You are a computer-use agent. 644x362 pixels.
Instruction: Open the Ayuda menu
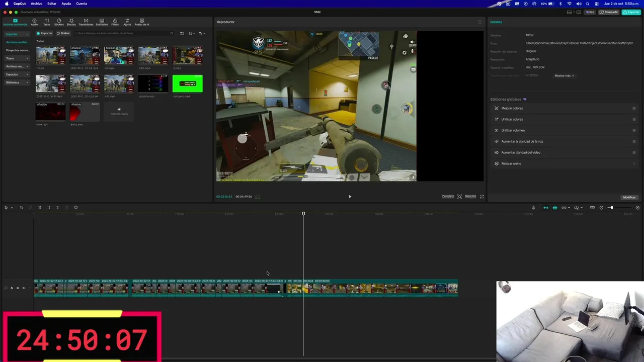[66, 4]
